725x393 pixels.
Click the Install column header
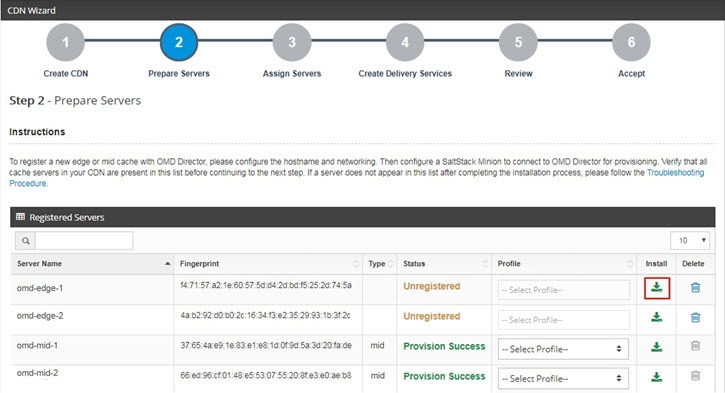coord(656,264)
